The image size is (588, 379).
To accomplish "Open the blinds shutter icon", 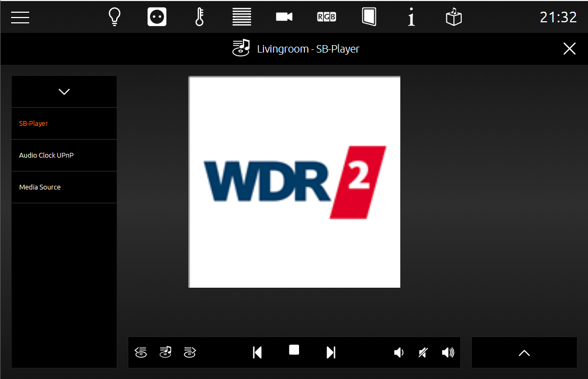I will coord(242,17).
